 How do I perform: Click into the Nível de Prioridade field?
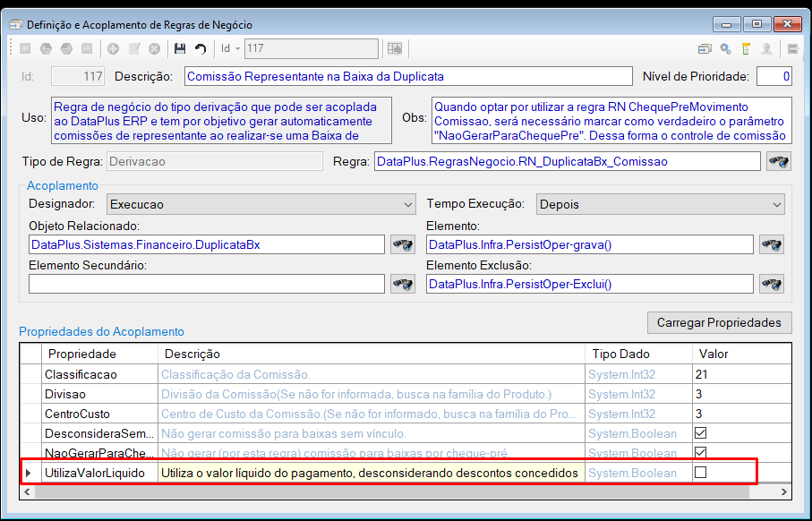pos(774,77)
